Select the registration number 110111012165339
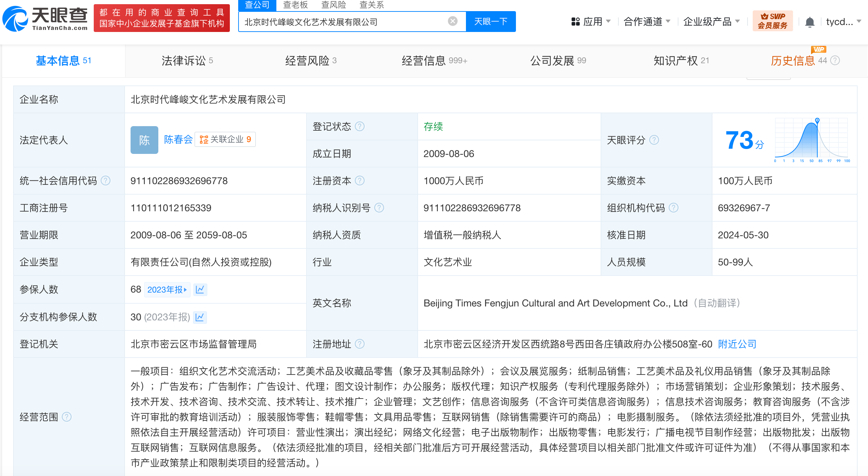The image size is (868, 476). click(171, 208)
